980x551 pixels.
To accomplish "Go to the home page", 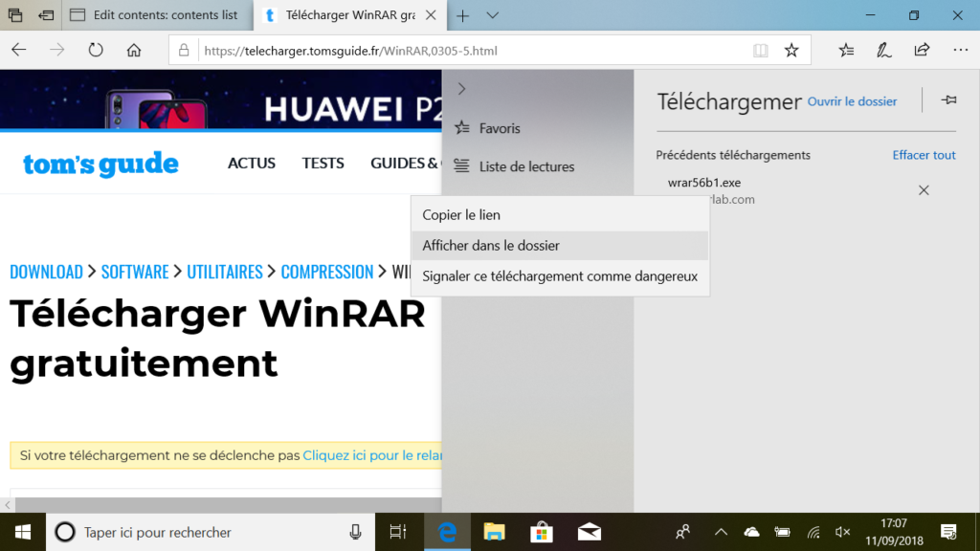I will (134, 50).
